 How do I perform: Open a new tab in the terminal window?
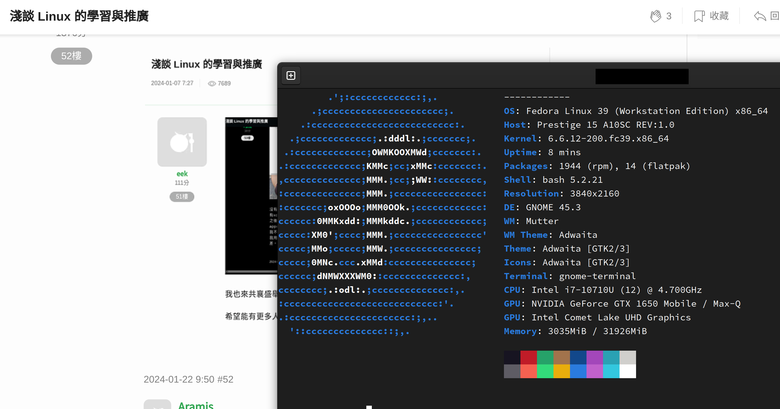(291, 76)
